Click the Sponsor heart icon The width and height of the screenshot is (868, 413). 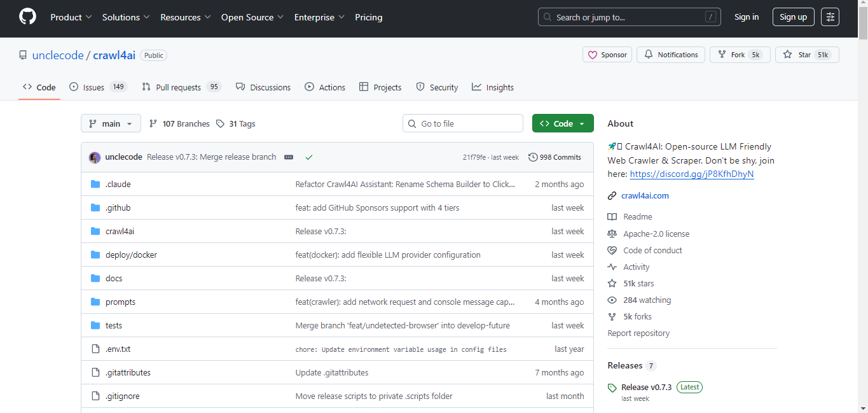pos(592,55)
